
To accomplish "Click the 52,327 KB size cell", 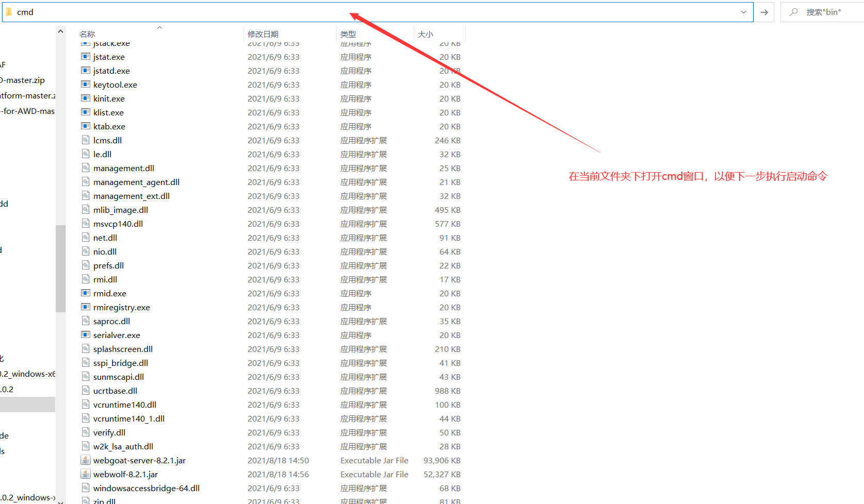I will click(442, 474).
